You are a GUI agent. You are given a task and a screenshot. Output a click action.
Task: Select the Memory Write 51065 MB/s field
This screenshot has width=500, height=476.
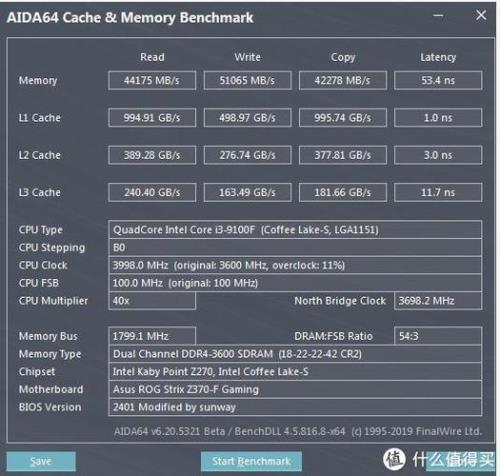247,80
